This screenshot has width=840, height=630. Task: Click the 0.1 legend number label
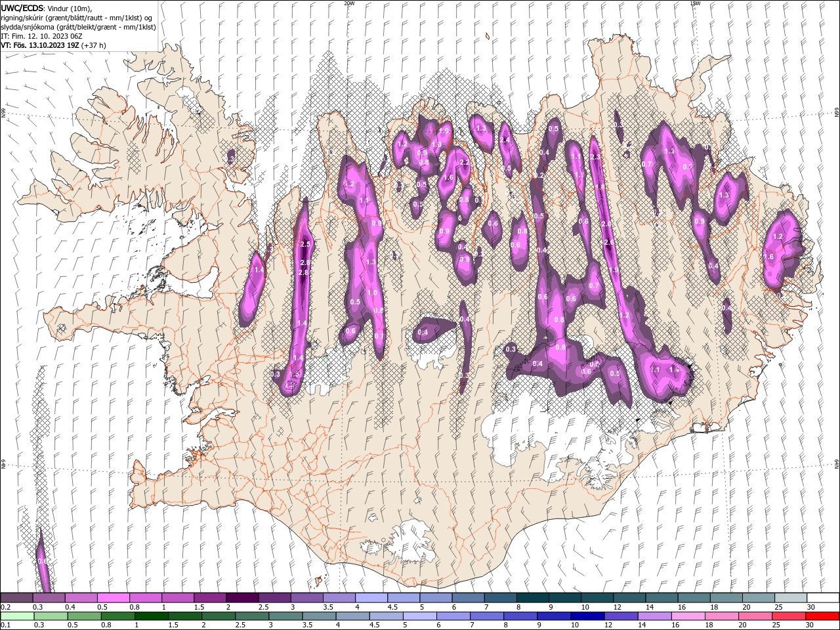click(x=5, y=625)
